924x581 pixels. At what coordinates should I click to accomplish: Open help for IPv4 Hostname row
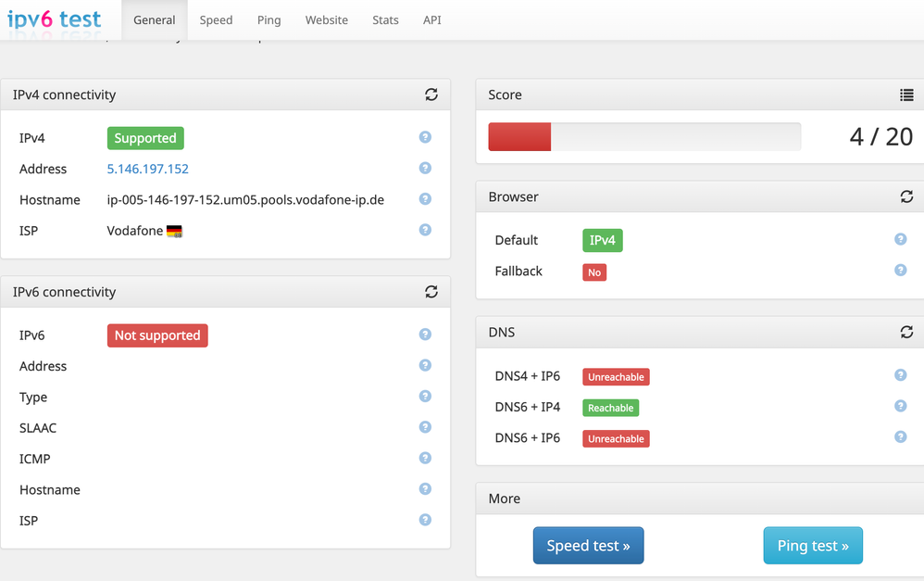tap(425, 199)
